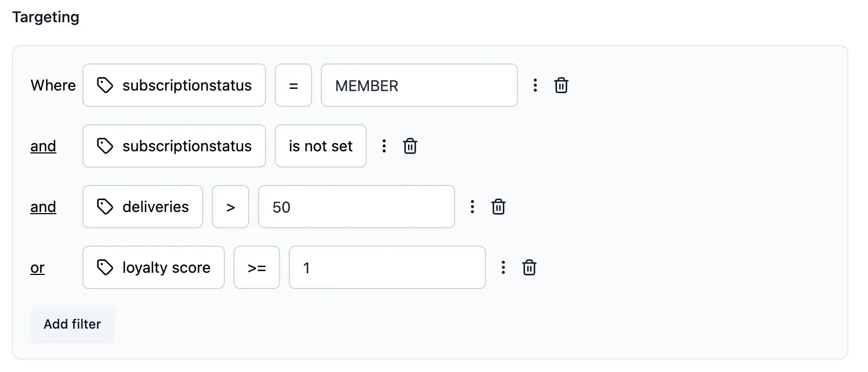This screenshot has width=868, height=372.
Task: Open the three-dot menu on the deliveries filter
Action: [472, 207]
